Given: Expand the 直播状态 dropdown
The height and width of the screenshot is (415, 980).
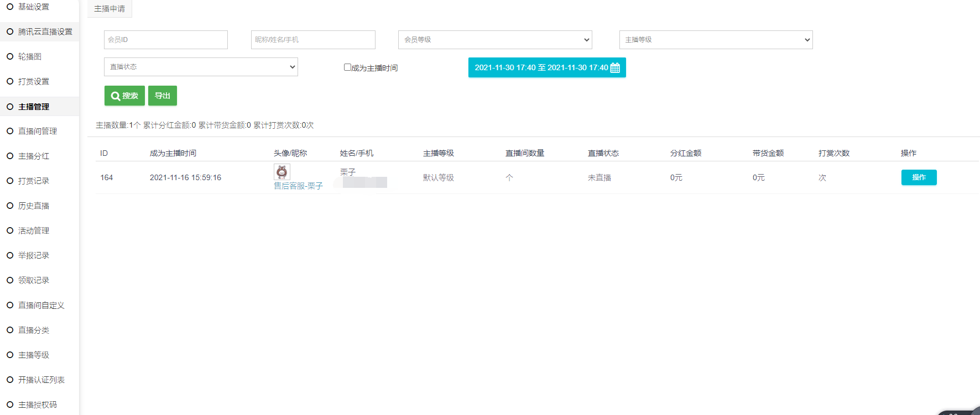Looking at the screenshot, I should click(201, 67).
